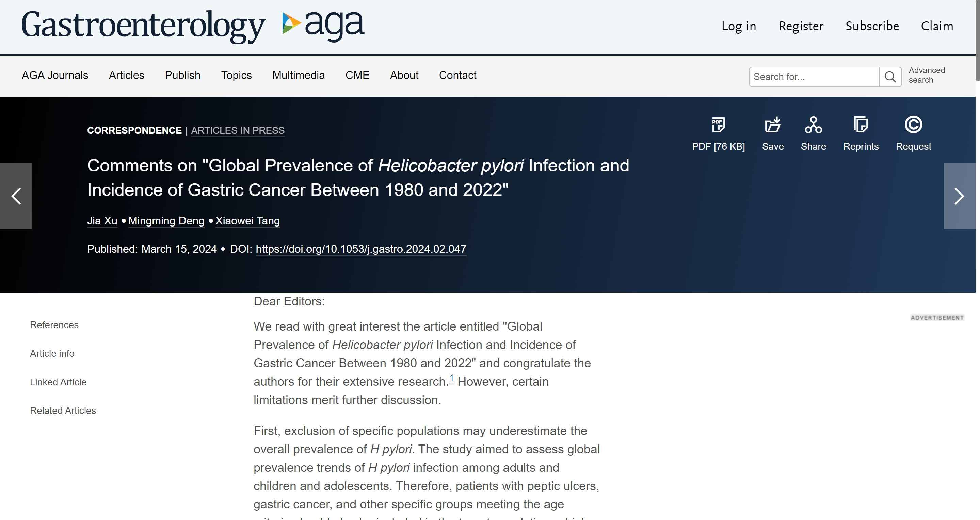The width and height of the screenshot is (980, 520).
Task: Click the Request permissions copyright icon
Action: [913, 125]
